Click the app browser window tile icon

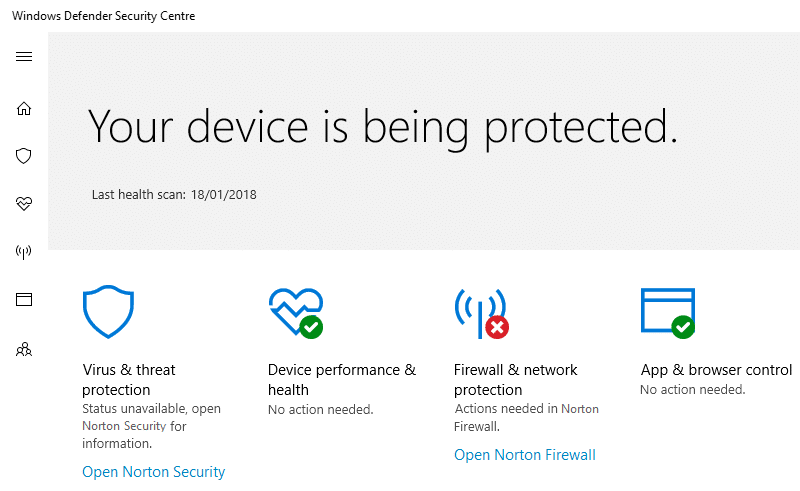pyautogui.click(x=667, y=312)
